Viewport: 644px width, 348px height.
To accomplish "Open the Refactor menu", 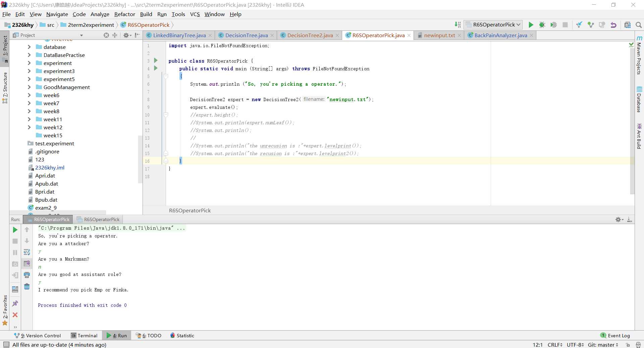I will coord(124,14).
